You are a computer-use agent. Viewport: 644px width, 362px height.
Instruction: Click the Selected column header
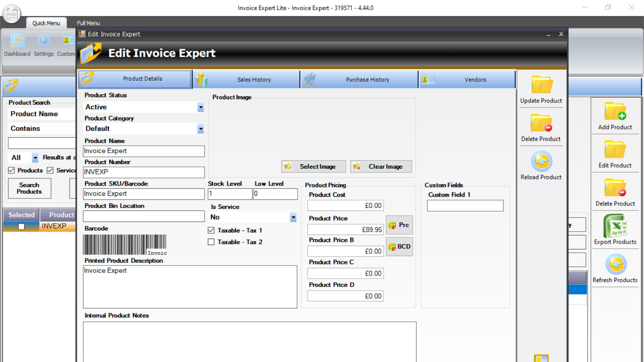(x=21, y=215)
